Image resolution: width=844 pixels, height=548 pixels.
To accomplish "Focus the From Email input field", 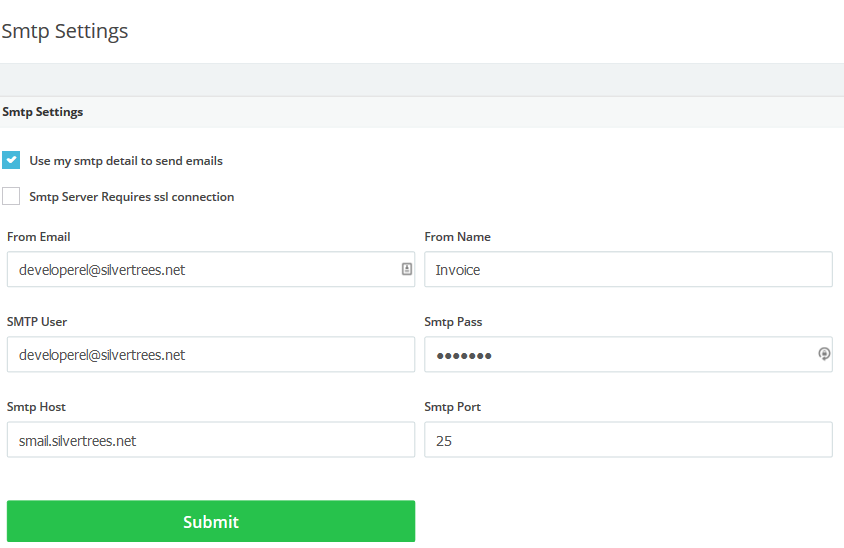I will [200, 270].
